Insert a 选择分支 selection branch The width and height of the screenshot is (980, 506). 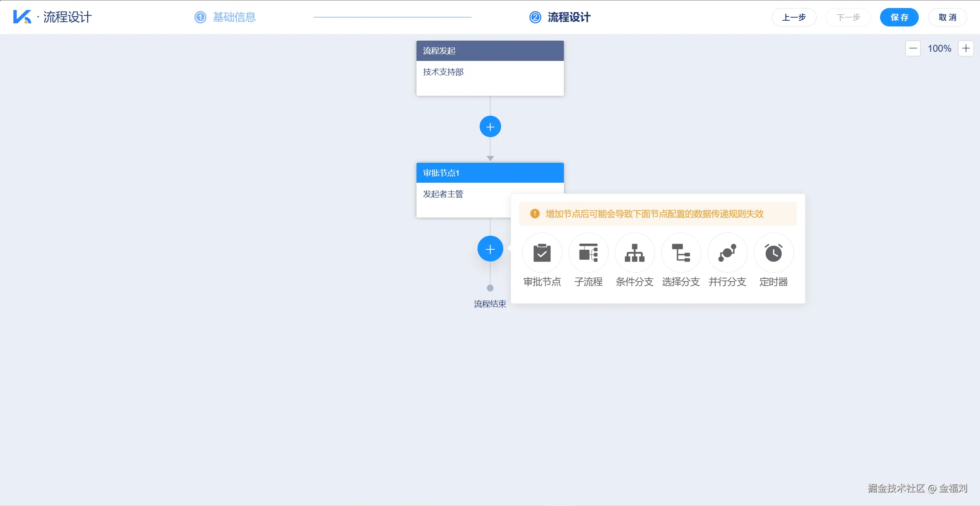click(x=681, y=253)
